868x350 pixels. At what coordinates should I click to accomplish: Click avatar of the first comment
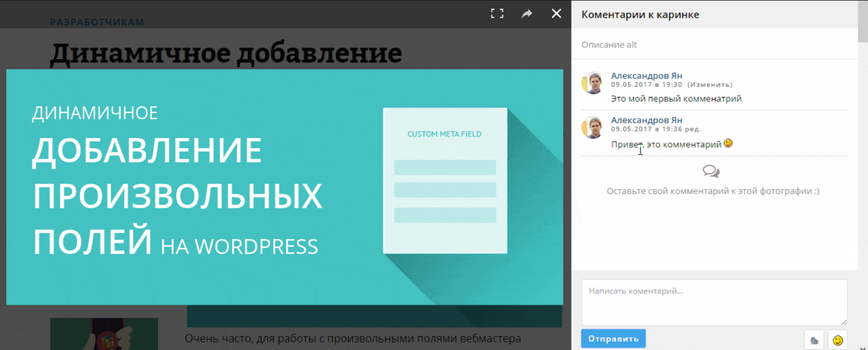tap(592, 83)
